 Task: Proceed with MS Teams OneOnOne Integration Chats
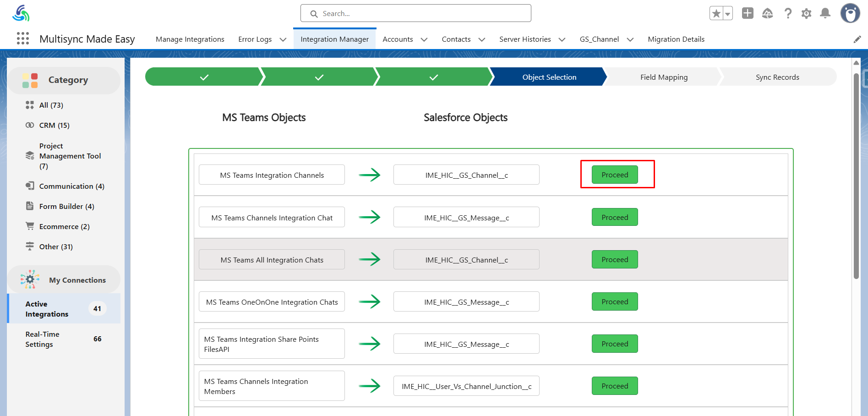(x=614, y=301)
